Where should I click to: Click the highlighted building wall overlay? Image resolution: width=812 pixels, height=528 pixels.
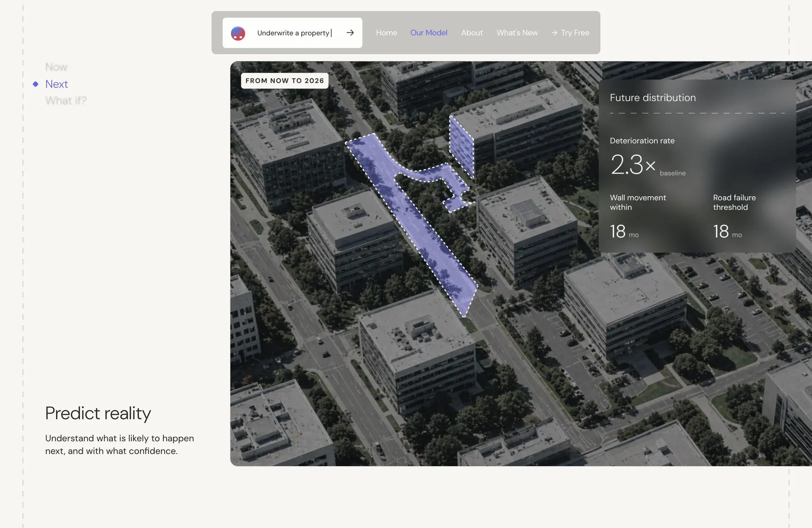pos(461,146)
